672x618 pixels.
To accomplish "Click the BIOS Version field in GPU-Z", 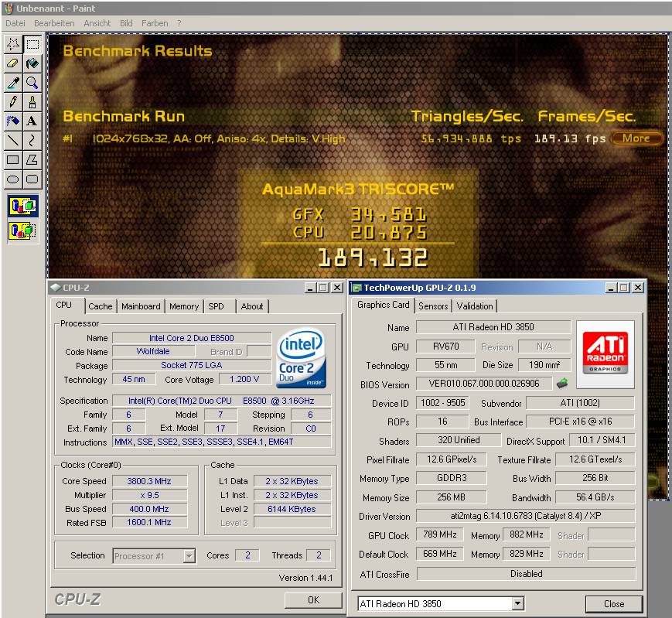I will 484,384.
